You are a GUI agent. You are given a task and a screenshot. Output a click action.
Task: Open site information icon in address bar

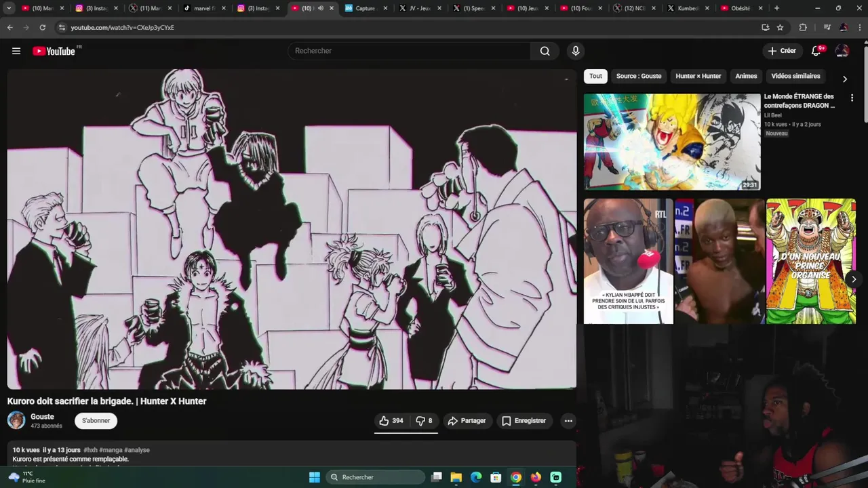pyautogui.click(x=62, y=27)
